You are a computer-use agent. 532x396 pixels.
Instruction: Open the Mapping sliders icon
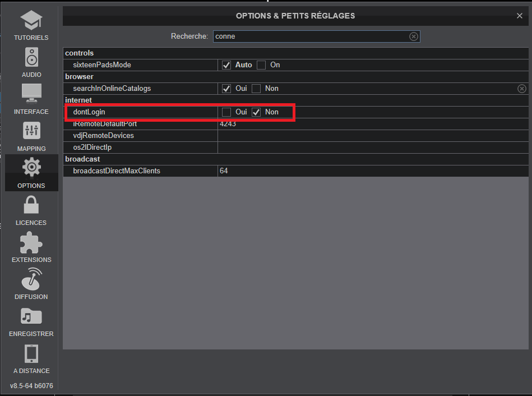pyautogui.click(x=31, y=131)
